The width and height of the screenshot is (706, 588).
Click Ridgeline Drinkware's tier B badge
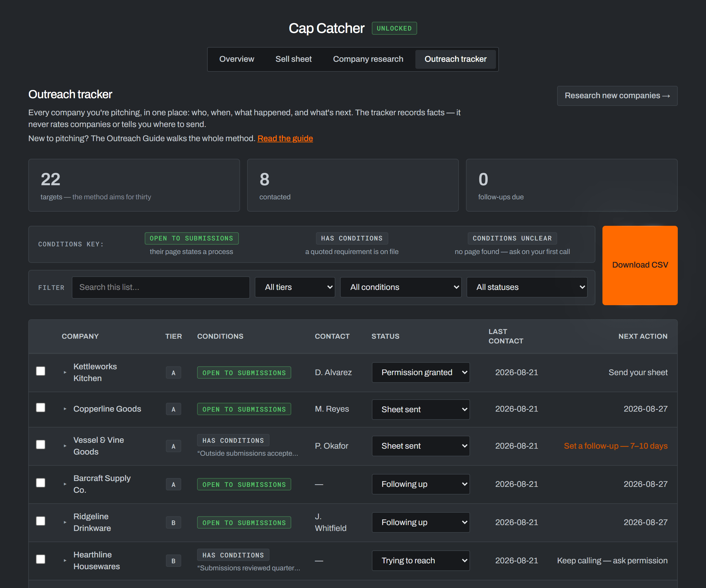[174, 523]
